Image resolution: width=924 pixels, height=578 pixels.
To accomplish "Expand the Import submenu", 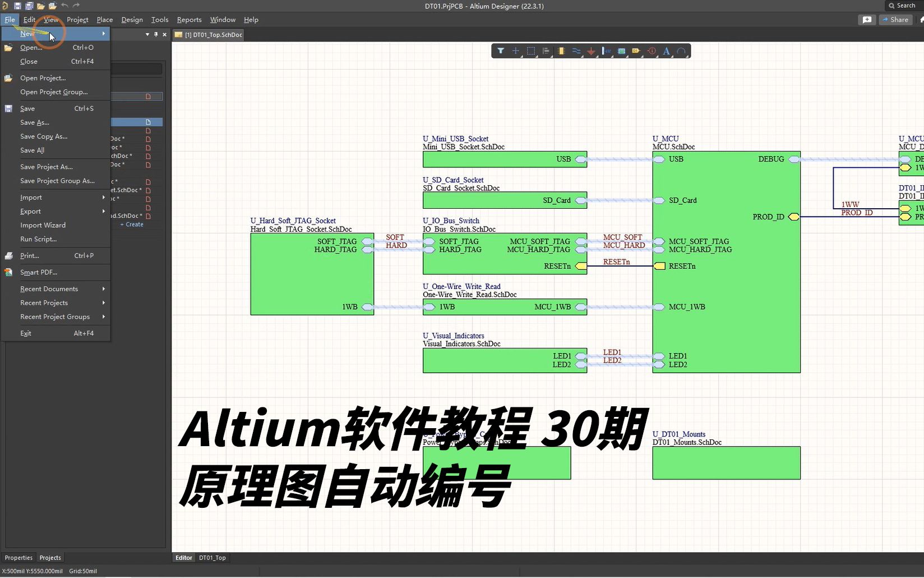I will pos(56,198).
